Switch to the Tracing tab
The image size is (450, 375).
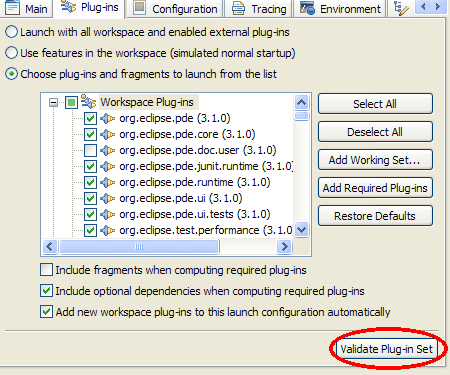pyautogui.click(x=259, y=8)
